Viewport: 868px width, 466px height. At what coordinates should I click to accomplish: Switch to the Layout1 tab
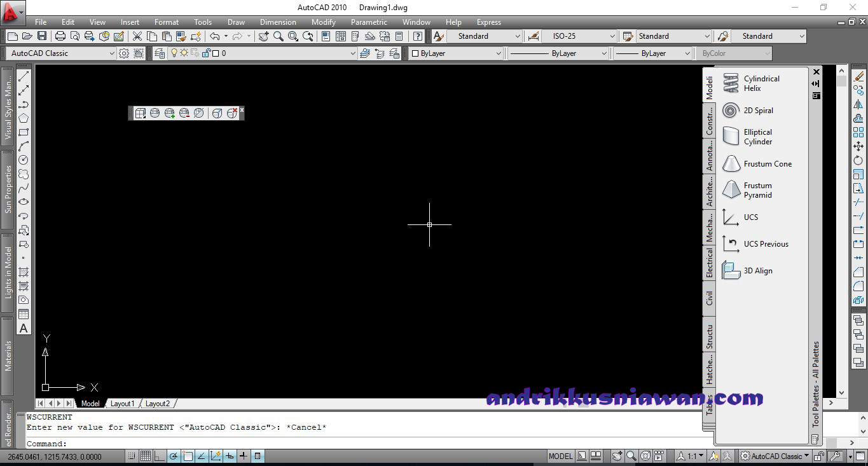click(x=122, y=403)
